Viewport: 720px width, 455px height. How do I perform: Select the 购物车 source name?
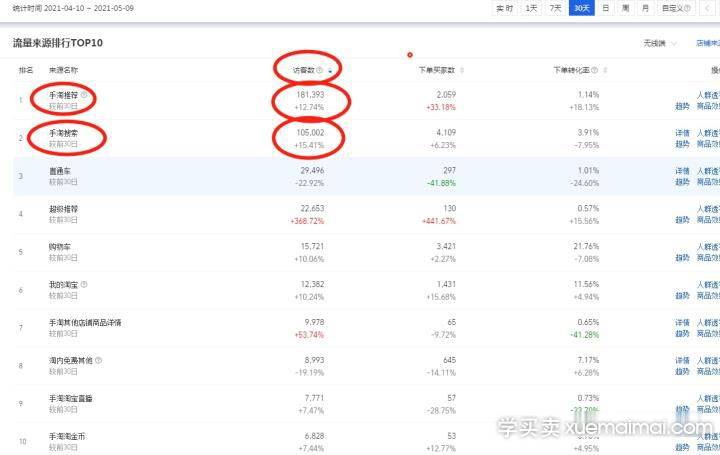pos(60,247)
